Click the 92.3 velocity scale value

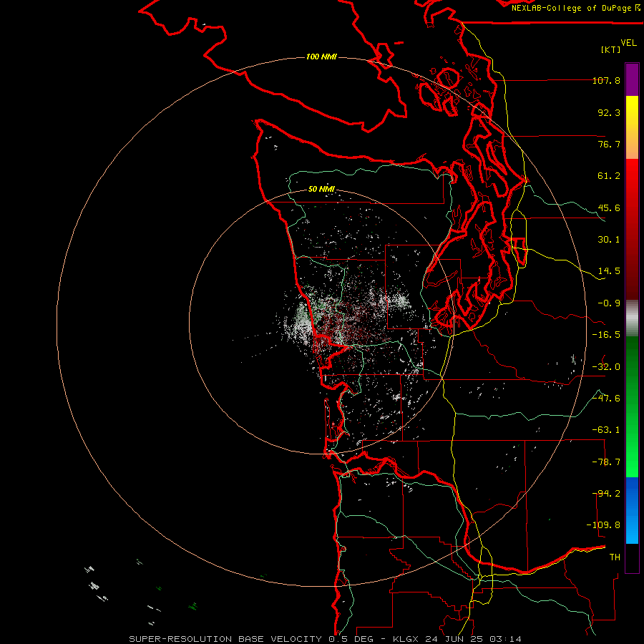tap(609, 112)
